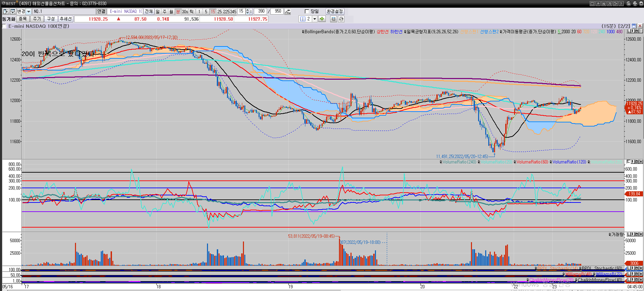Screen dimensions: 644x291
Task: Click the font size '가' title bar icon
Action: 609,3
